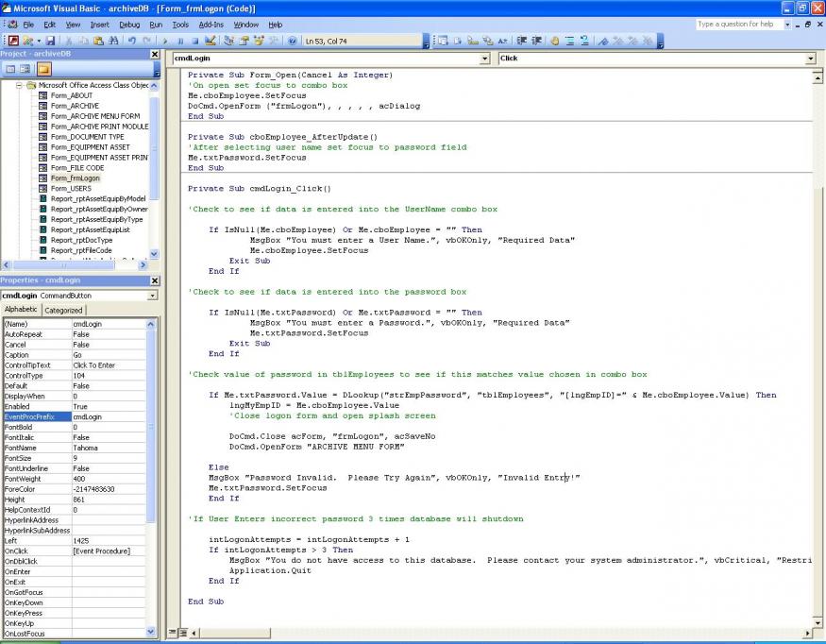826x644 pixels.
Task: Toggle Design Mode icon in toolbar
Action: (211, 41)
